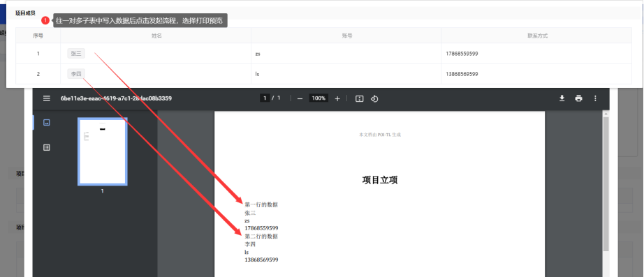
Task: Click the 100% zoom level field
Action: point(319,98)
